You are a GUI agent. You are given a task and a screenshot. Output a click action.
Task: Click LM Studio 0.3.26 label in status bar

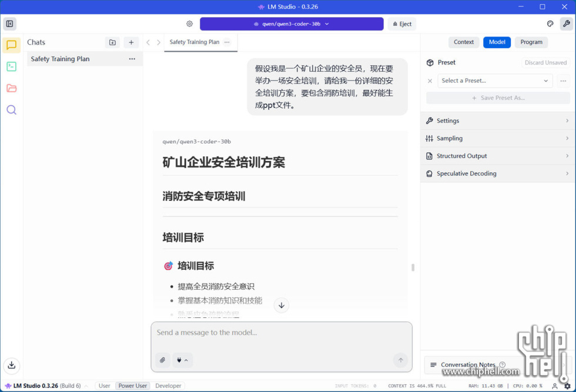[x=36, y=386]
